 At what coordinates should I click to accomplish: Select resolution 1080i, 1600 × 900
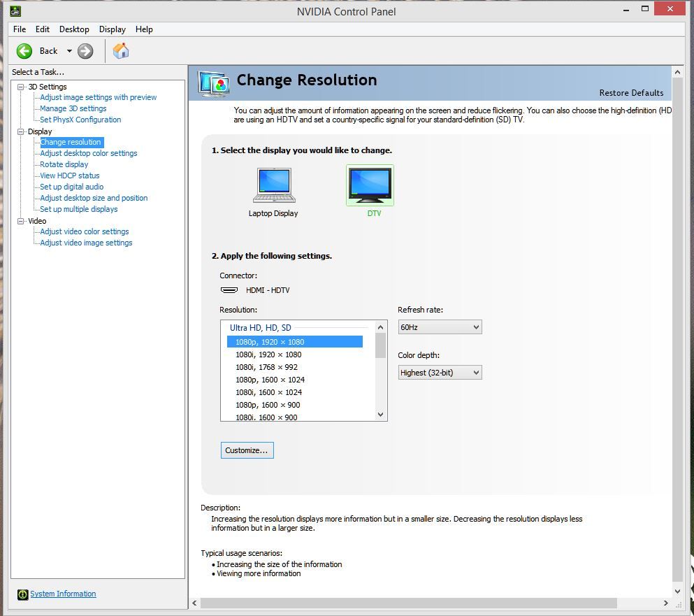(x=267, y=417)
